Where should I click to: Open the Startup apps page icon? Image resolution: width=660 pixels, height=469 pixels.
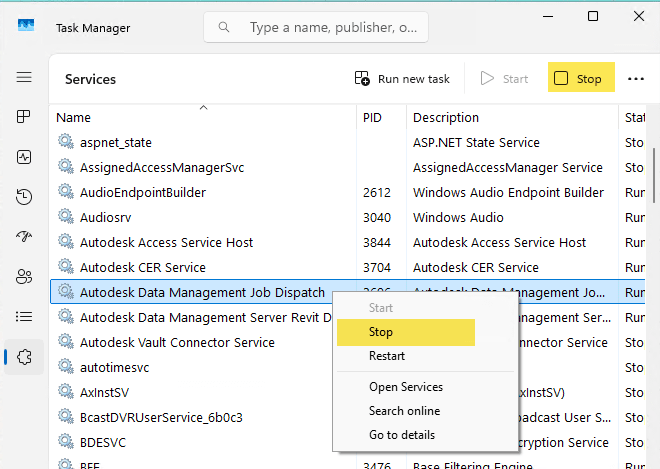tap(24, 236)
